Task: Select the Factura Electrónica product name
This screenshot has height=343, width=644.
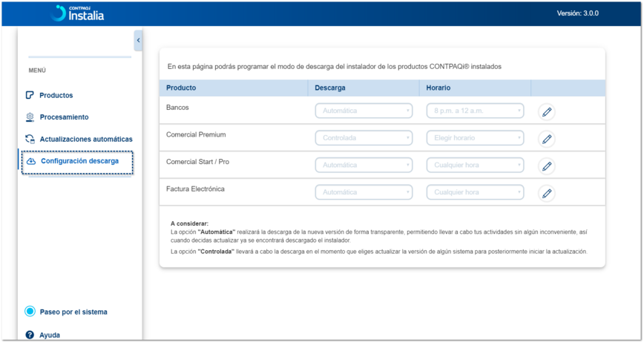Action: pos(195,189)
